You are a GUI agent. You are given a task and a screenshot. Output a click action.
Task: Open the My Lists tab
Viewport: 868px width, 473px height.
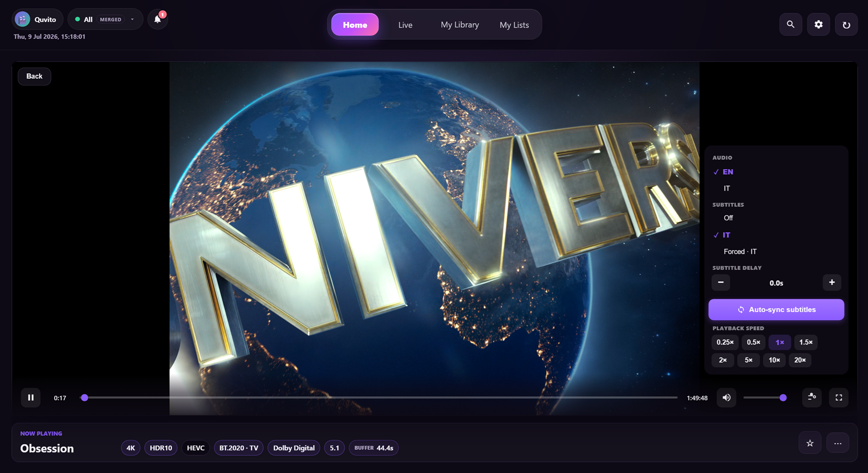514,25
